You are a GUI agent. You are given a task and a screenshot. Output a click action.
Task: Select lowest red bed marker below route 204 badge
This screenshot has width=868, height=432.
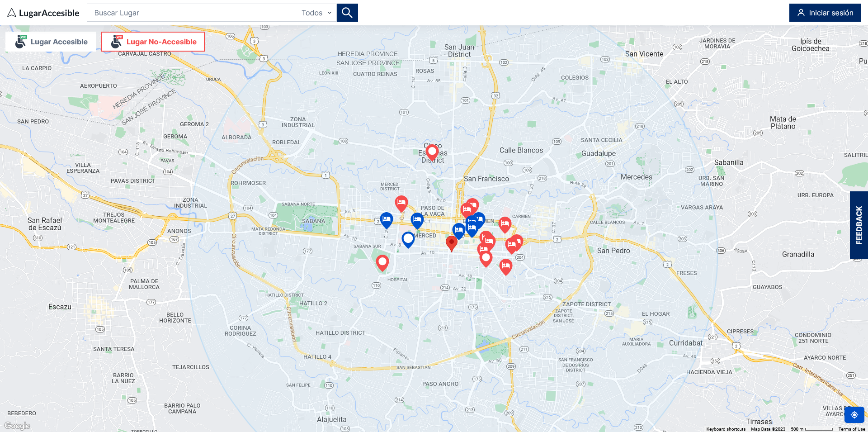(505, 266)
